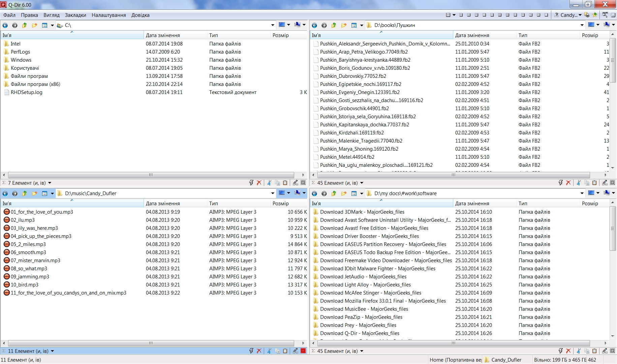
Task: Create new folder in the C:\ pane
Action: click(x=34, y=25)
